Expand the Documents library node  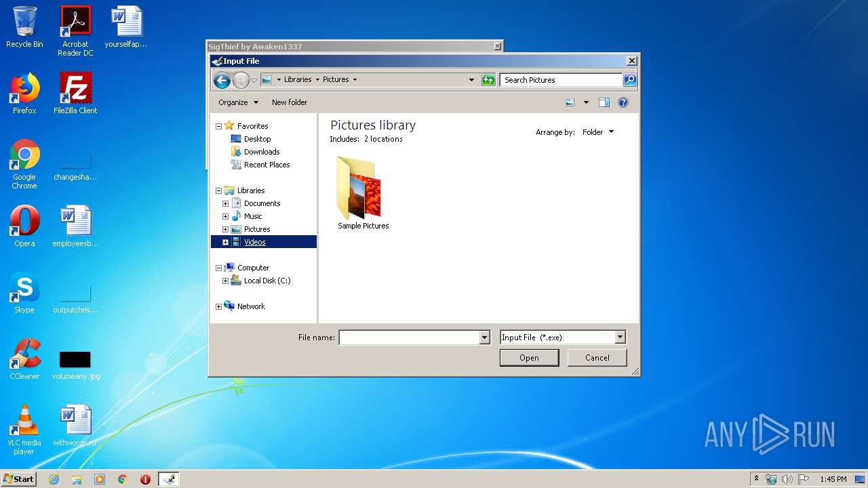pyautogui.click(x=225, y=203)
